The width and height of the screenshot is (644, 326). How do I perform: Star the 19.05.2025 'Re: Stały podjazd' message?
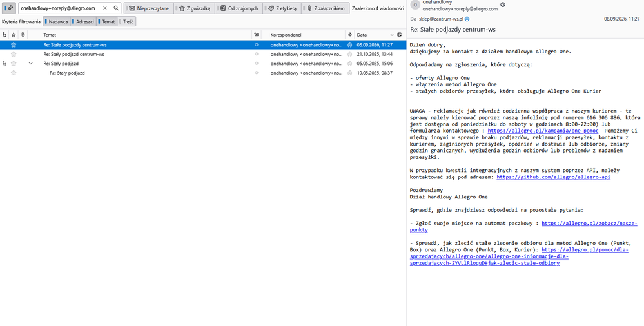[14, 73]
